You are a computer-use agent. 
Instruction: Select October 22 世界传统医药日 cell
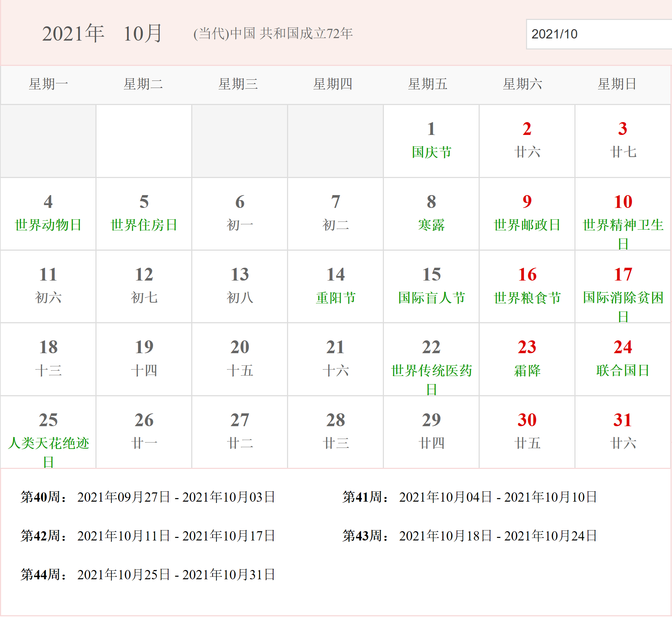[x=431, y=359]
